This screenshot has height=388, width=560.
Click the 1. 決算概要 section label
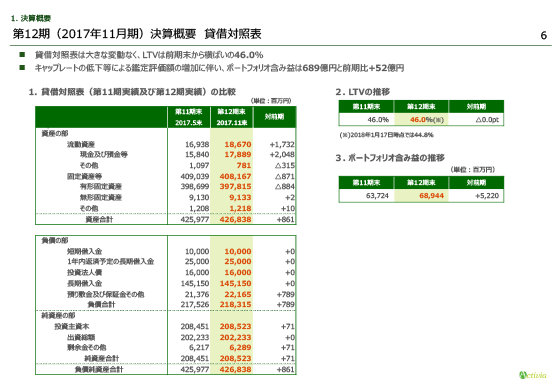coord(31,18)
